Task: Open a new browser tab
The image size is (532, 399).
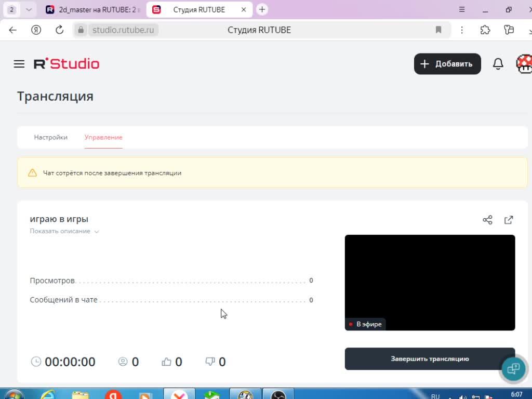Action: coord(262,9)
